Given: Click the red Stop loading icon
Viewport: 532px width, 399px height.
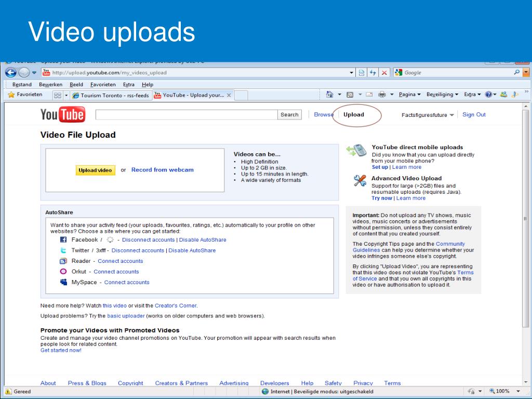Looking at the screenshot, I should [384, 73].
